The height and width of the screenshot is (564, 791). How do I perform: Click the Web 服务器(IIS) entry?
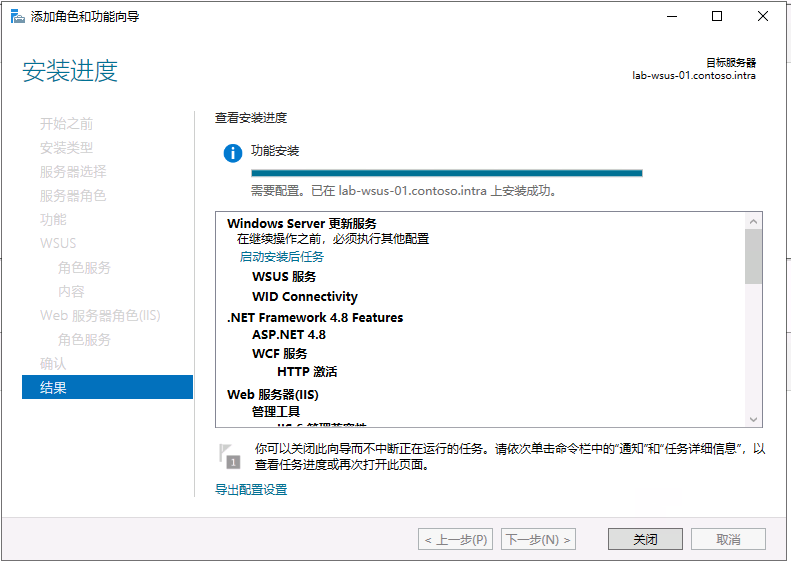pyautogui.click(x=273, y=394)
